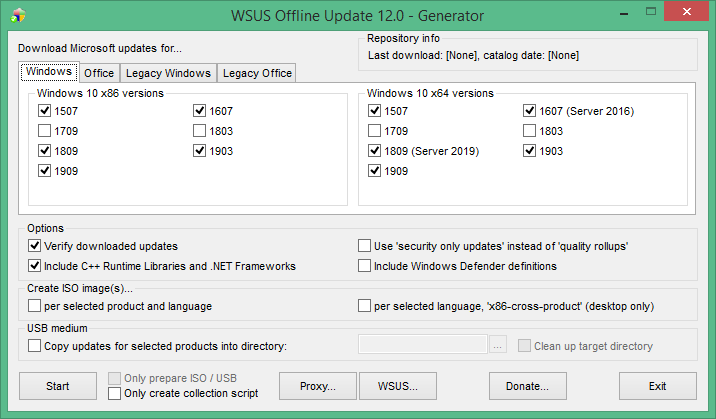The width and height of the screenshot is (716, 419).
Task: Click the Exit button
Action: pyautogui.click(x=658, y=386)
